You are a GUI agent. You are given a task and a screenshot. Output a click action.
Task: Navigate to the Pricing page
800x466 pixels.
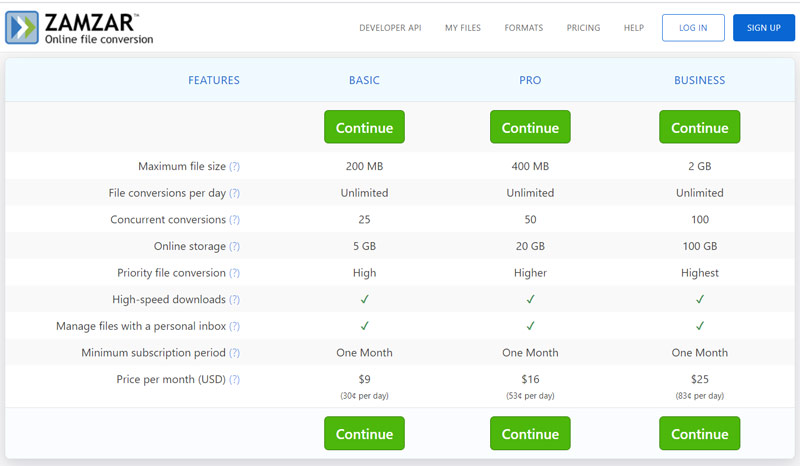(x=583, y=28)
